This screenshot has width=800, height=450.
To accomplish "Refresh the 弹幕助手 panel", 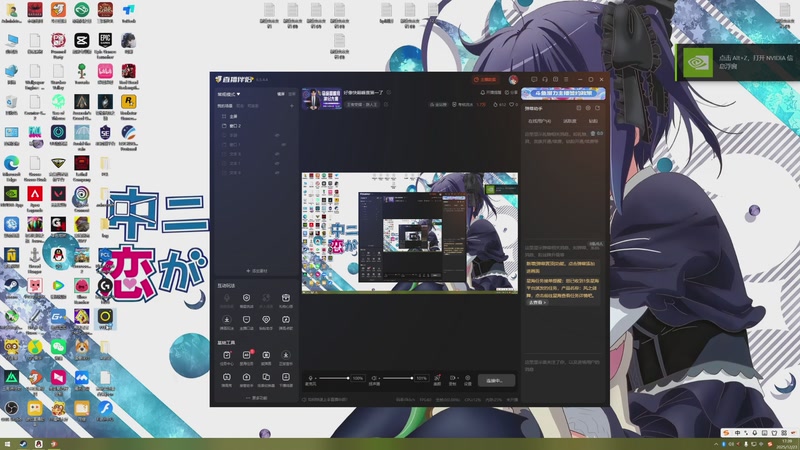I will 597,108.
